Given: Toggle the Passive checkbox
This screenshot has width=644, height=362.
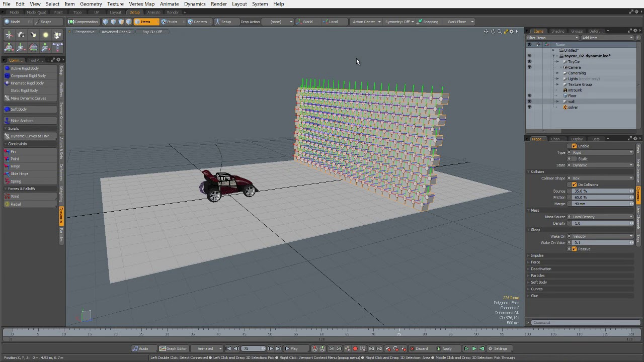Looking at the screenshot, I should click(575, 249).
